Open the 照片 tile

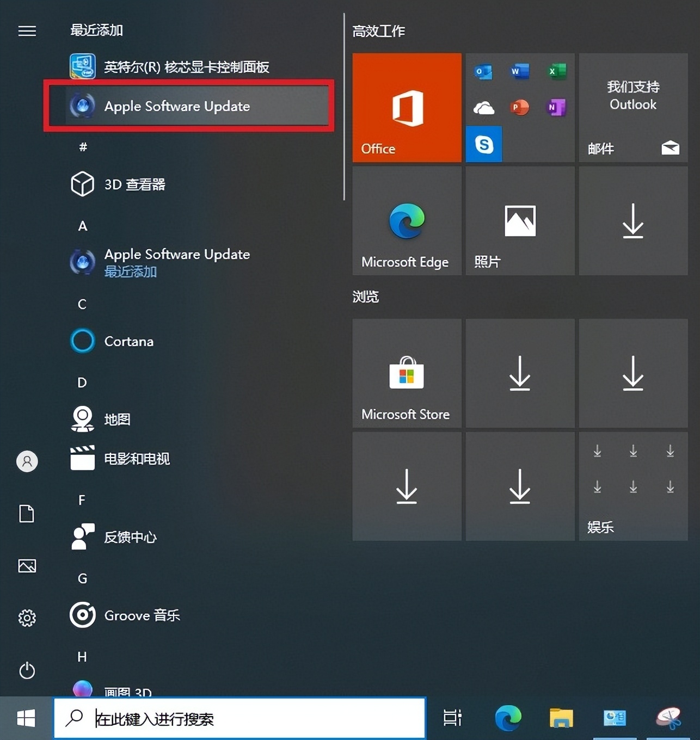519,220
